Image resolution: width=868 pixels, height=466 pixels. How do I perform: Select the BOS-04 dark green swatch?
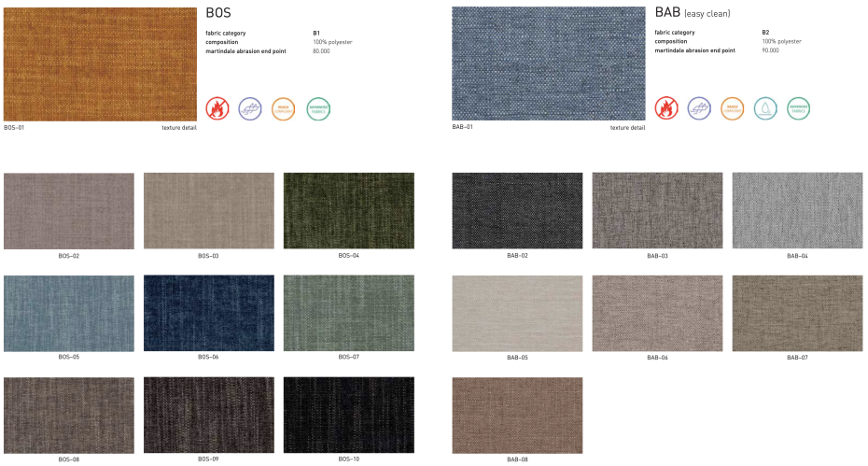point(348,210)
